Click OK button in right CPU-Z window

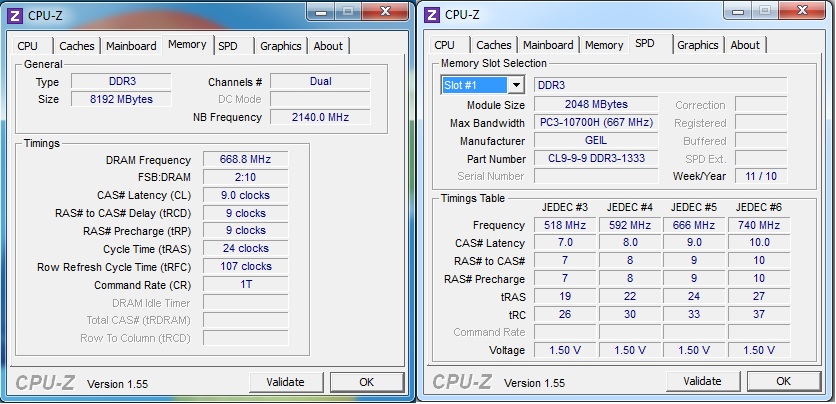[x=784, y=381]
